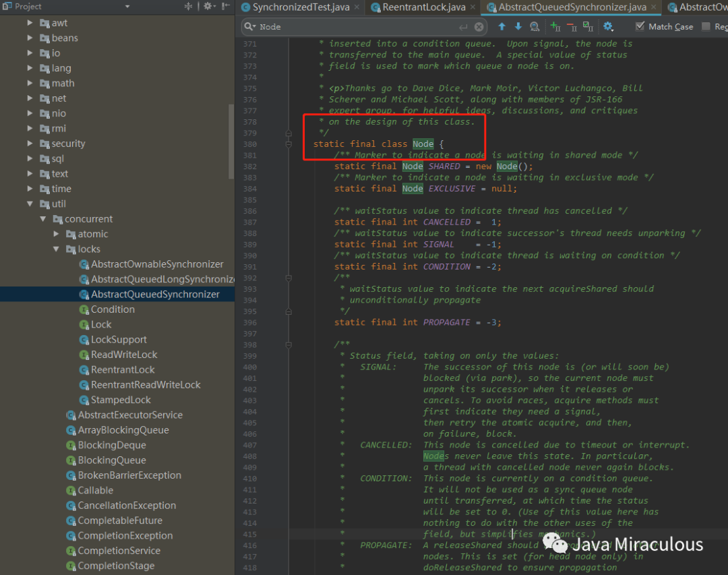This screenshot has height=575, width=728.
Task: Open the AbstractOw... editor tab
Action: point(698,7)
